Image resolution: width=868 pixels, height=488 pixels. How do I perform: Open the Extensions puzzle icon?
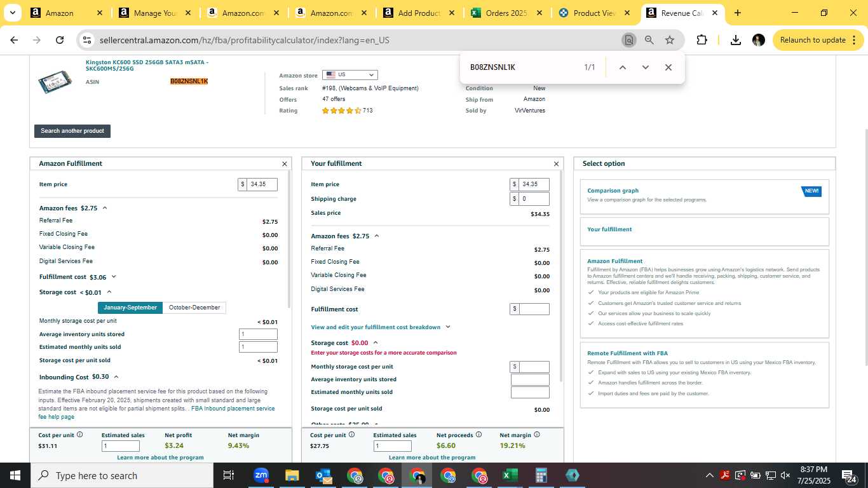click(x=702, y=40)
